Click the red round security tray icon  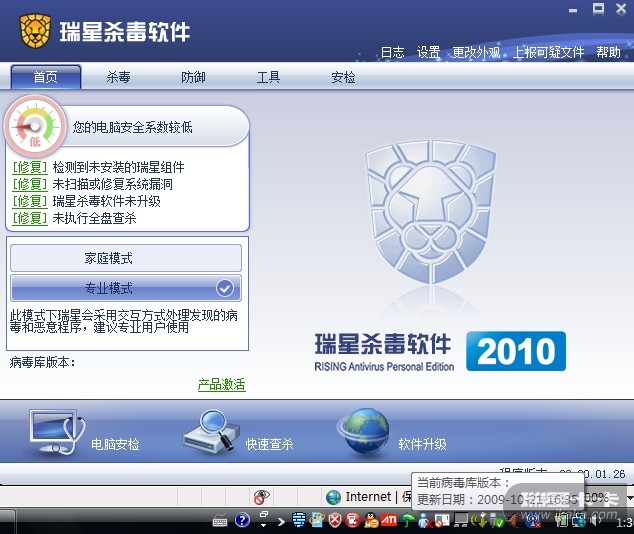[x=353, y=520]
